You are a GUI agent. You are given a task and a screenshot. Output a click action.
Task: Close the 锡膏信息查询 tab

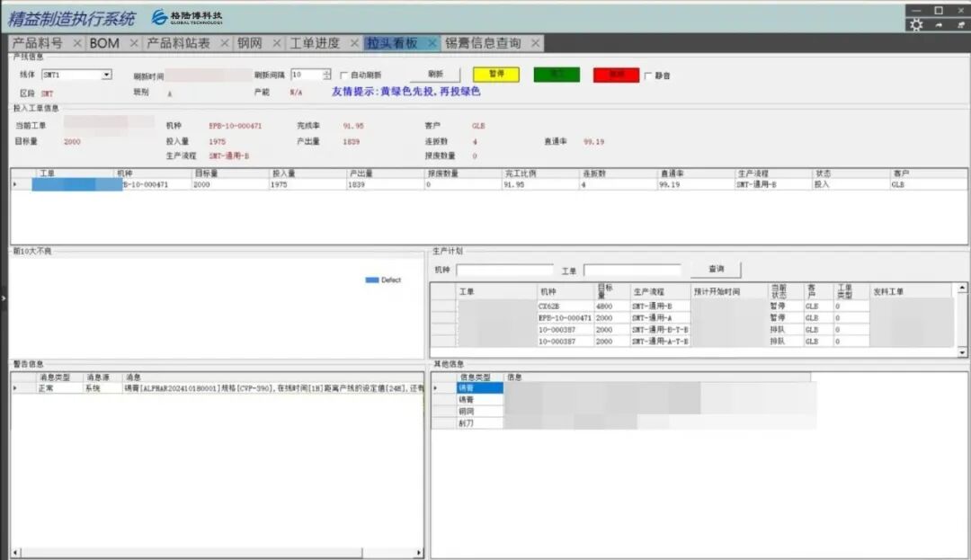tap(535, 42)
